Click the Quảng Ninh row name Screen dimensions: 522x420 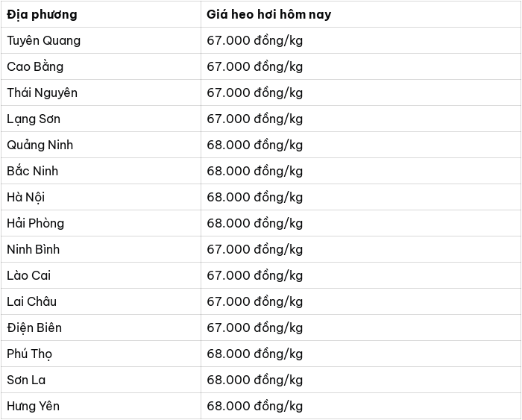pyautogui.click(x=40, y=145)
